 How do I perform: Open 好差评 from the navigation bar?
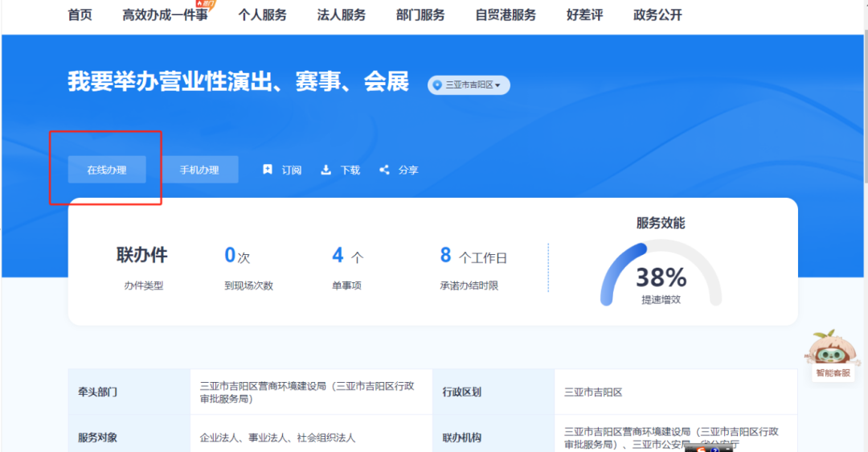click(584, 15)
